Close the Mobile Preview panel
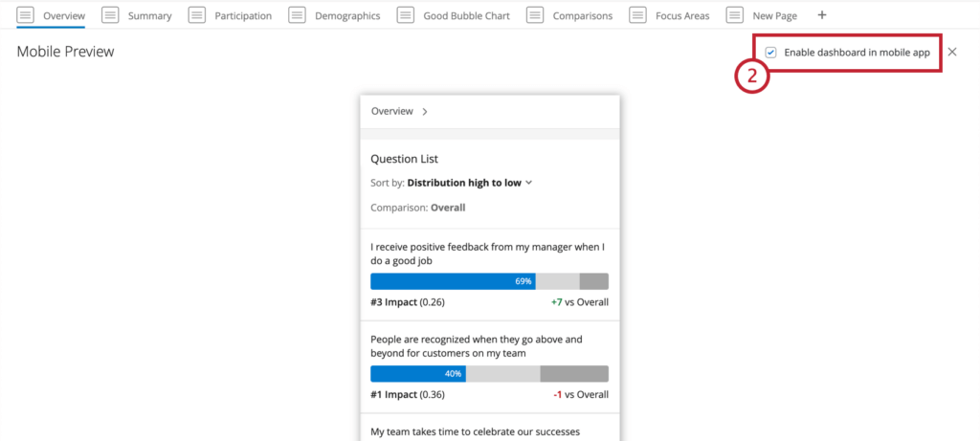Viewport: 980px width, 441px height. (951, 53)
